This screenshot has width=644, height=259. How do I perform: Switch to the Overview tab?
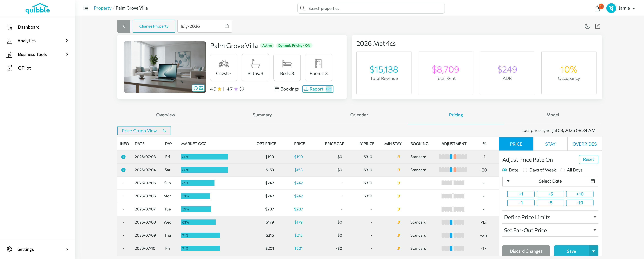pos(166,115)
